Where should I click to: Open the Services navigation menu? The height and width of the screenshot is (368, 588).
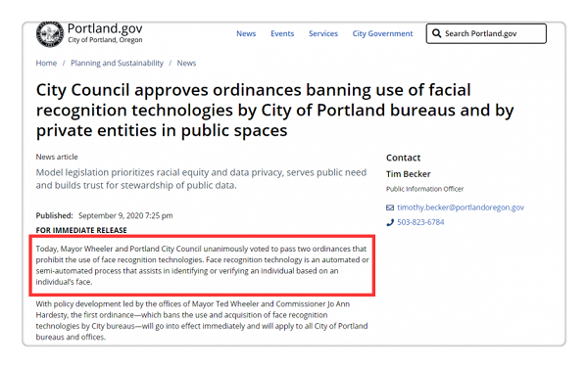(x=323, y=33)
